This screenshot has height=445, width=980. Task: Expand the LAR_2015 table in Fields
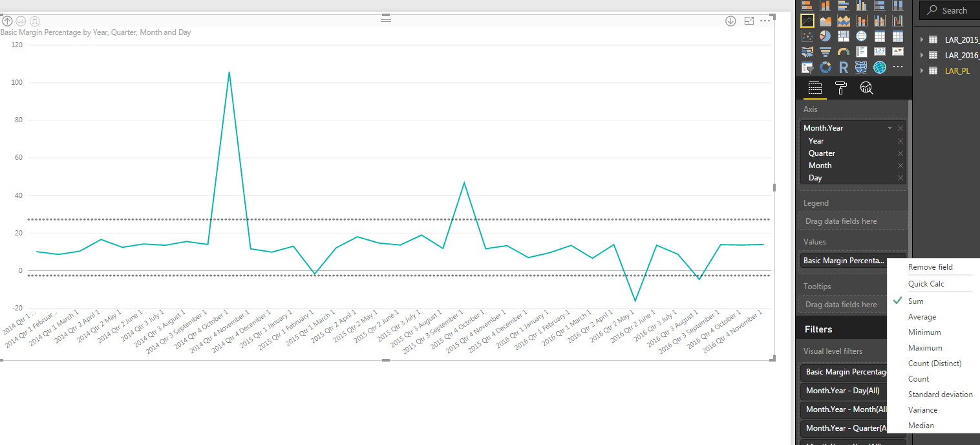(922, 39)
